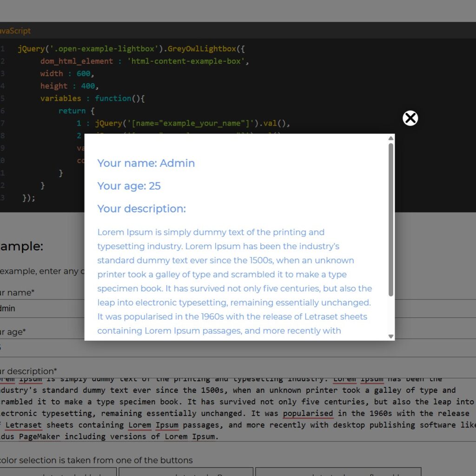Close the lightbox with the X icon

coord(410,118)
